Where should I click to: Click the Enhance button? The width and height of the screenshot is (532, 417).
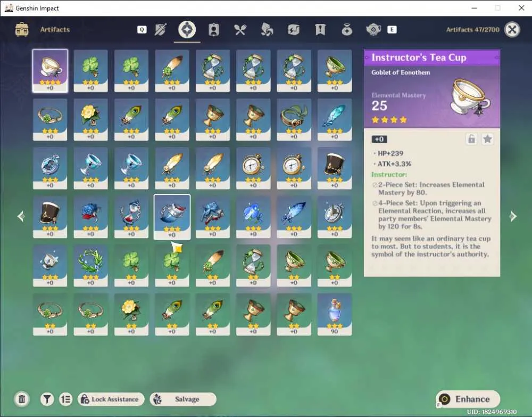468,399
